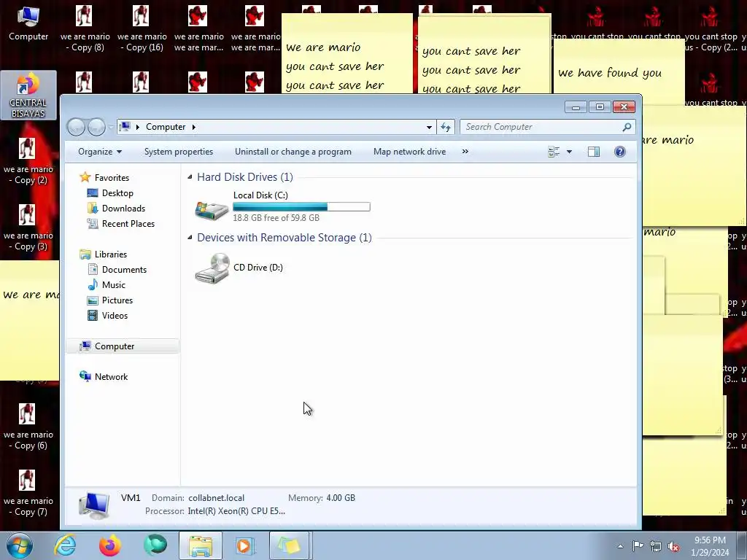Open Help with the question mark icon
Viewport: 747px width, 560px height.
tap(620, 152)
